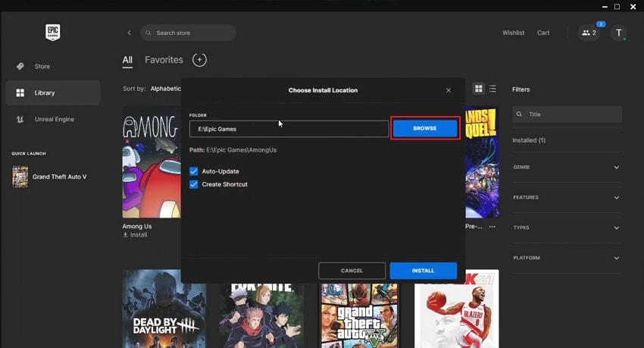The image size is (644, 348).
Task: Click the Library grid icon
Action: 20,92
